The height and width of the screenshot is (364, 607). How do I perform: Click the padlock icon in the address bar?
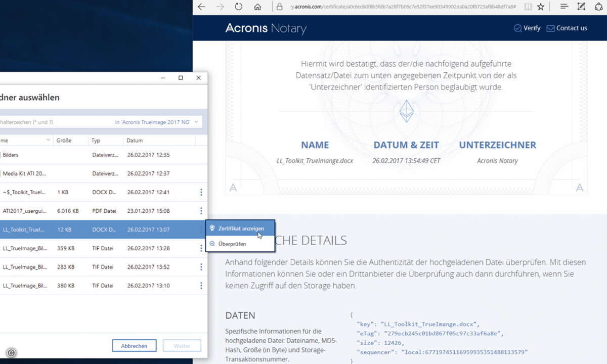coord(279,7)
